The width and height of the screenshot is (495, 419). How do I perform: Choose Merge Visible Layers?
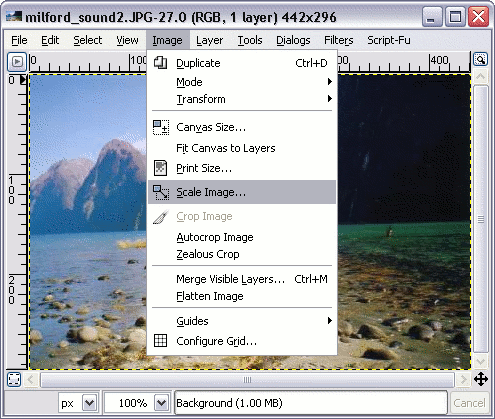click(x=242, y=279)
